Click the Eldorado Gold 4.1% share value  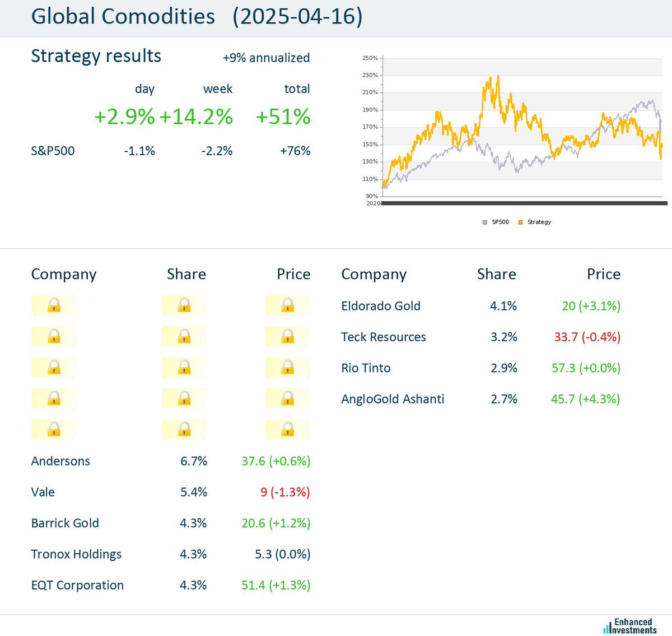click(x=503, y=306)
